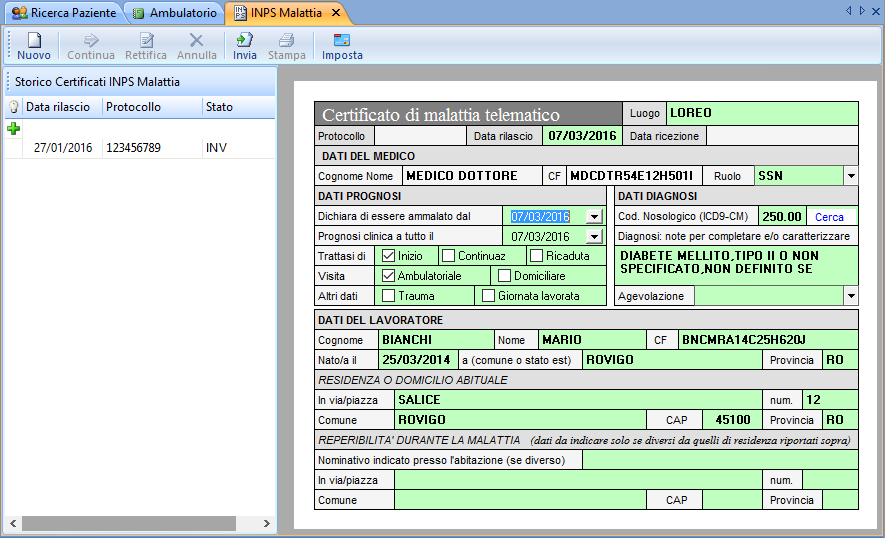Toggle the Ambulatoriale visit checkbox
The image size is (885, 538).
tap(388, 275)
